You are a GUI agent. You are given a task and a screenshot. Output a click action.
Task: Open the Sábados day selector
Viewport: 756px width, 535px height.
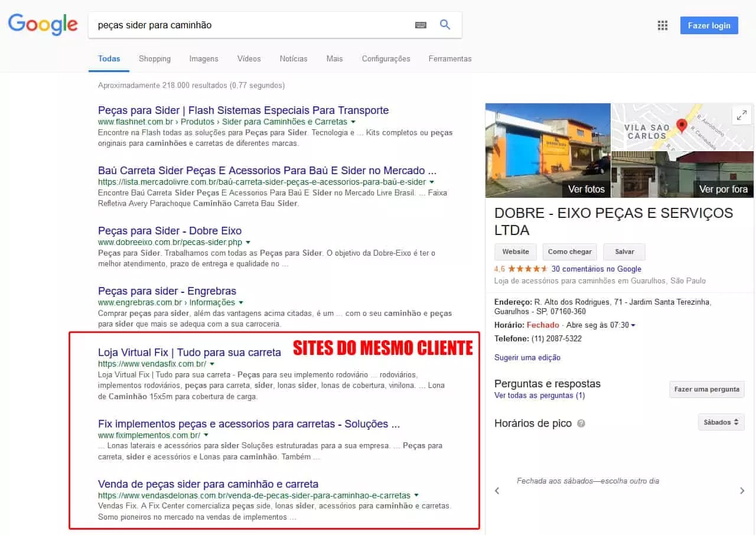tap(721, 422)
